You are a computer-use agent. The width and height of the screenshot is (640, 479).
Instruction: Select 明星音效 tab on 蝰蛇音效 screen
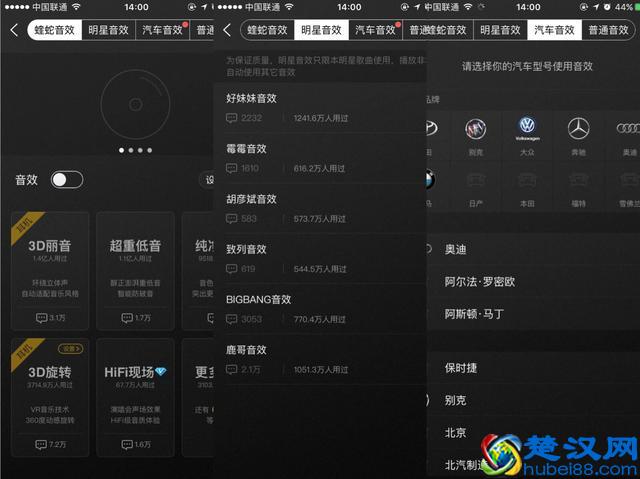tap(109, 30)
